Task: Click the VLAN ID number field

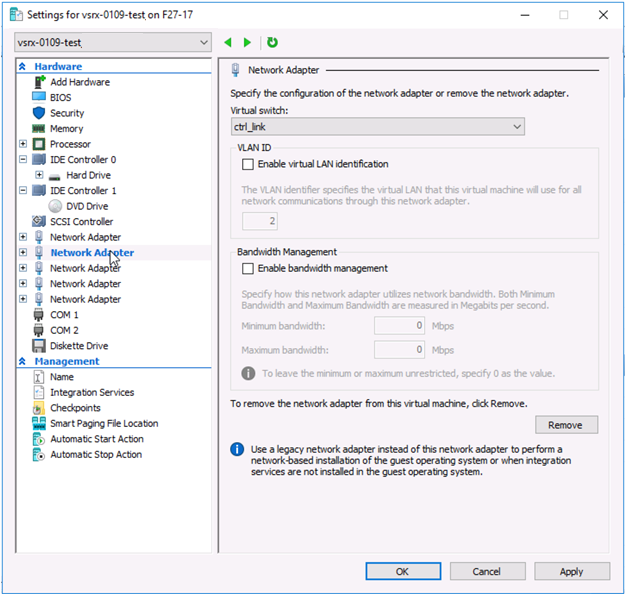Action: 260,221
